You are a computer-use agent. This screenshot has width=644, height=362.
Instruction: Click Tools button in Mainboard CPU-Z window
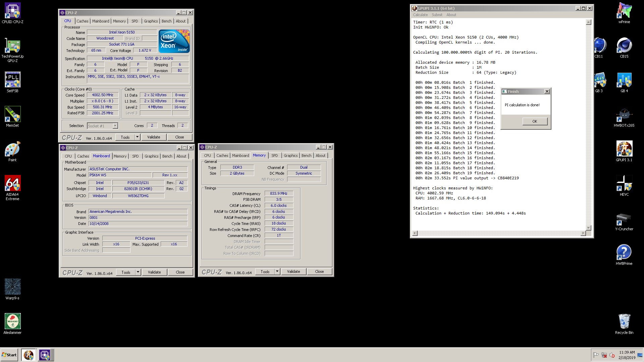click(x=126, y=272)
